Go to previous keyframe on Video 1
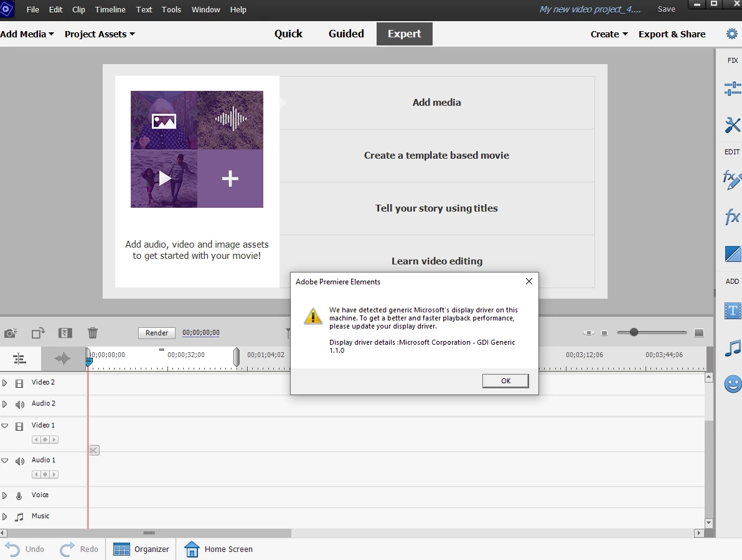Image resolution: width=742 pixels, height=560 pixels. click(36, 440)
